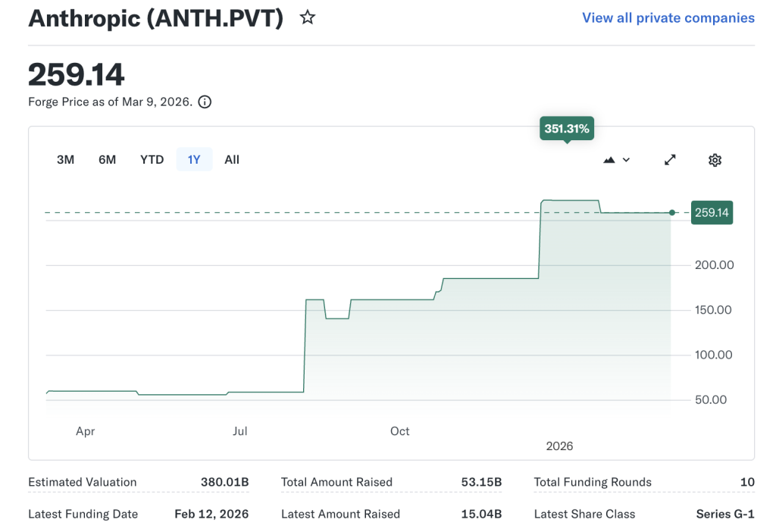Star Anthropic to add to watchlist
This screenshot has height=532, width=776.
(307, 17)
